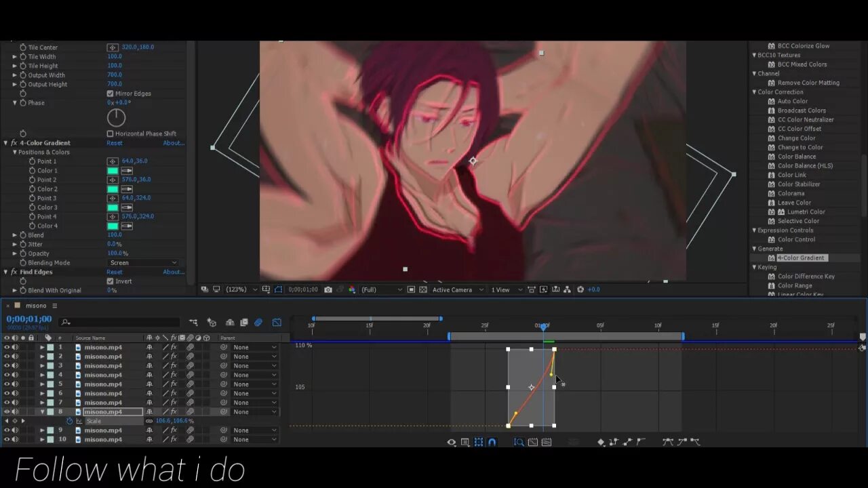Image resolution: width=868 pixels, height=488 pixels.
Task: Select the Change to Color effect
Action: coord(800,147)
